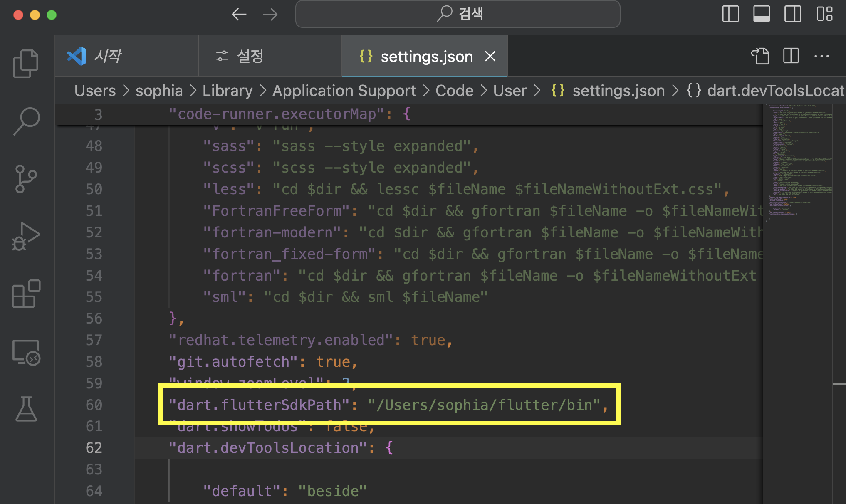This screenshot has height=504, width=846.
Task: Close the settings.json tab
Action: point(490,56)
